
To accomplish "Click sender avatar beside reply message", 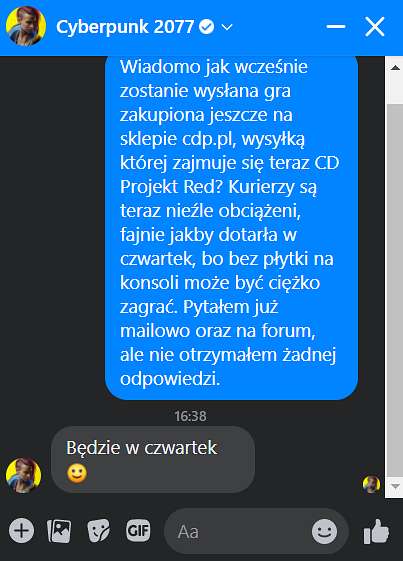I will point(24,475).
